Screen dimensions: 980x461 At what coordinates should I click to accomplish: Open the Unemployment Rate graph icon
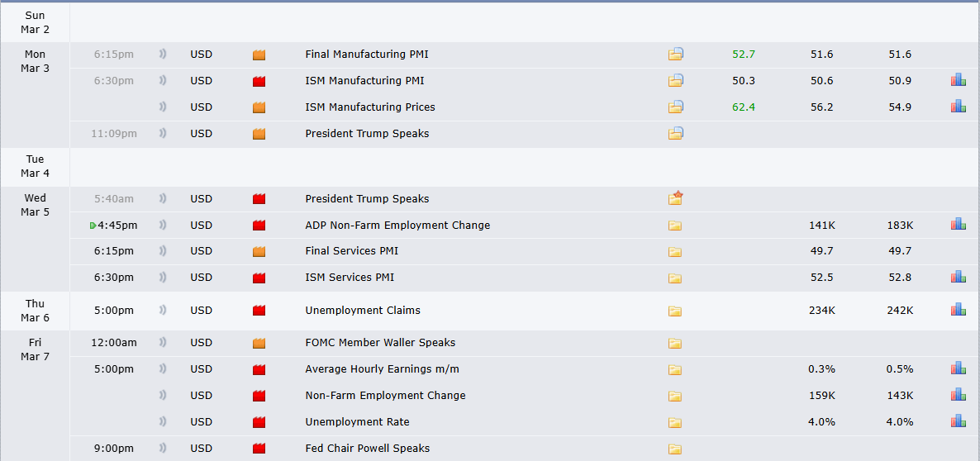click(958, 421)
